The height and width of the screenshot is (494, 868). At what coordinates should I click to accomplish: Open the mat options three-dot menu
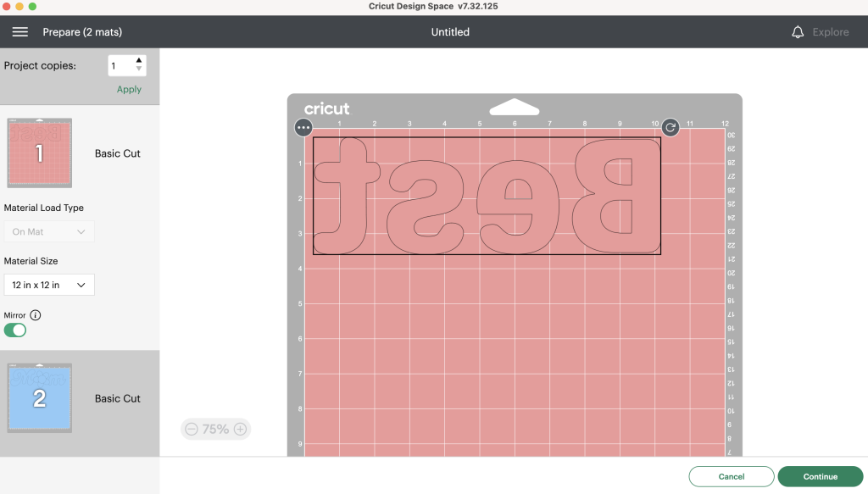coord(303,127)
